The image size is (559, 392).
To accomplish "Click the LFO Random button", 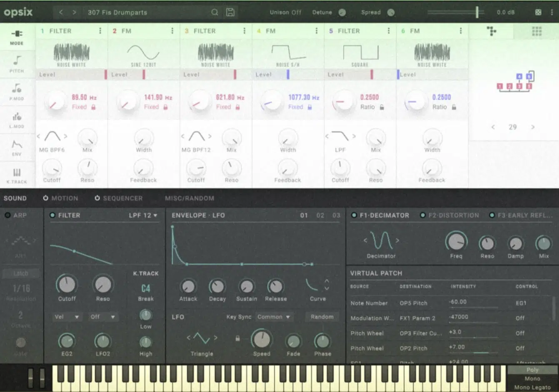I will tap(322, 317).
